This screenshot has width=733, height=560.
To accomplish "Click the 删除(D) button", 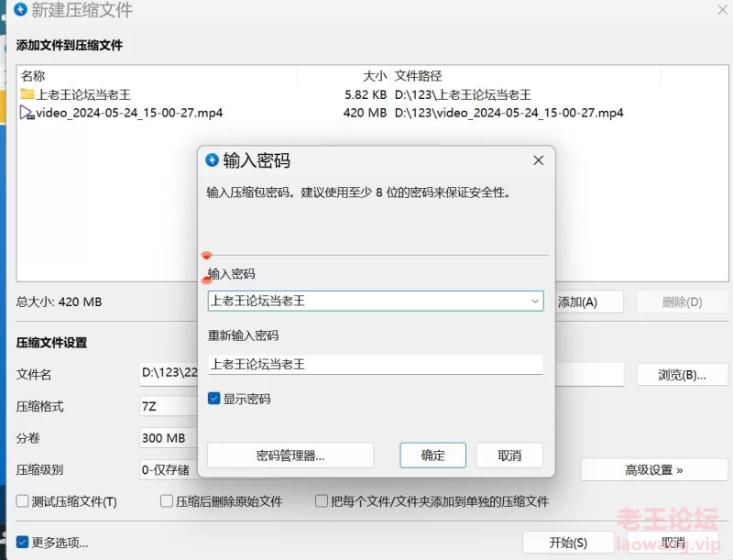I will coord(683,302).
